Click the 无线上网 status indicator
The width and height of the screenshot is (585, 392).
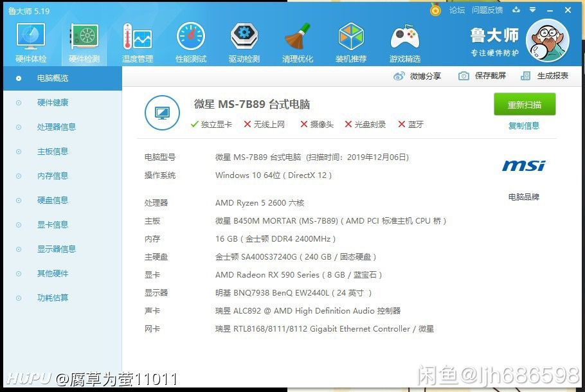click(264, 124)
